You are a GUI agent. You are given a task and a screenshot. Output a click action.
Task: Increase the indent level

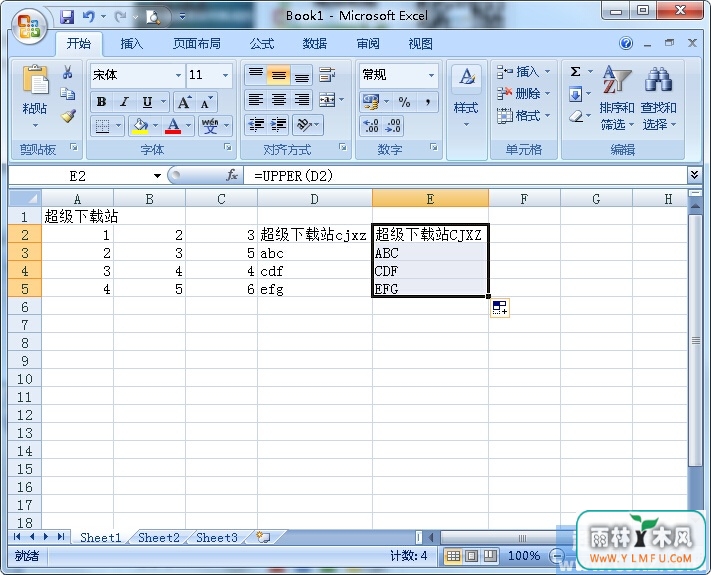278,125
